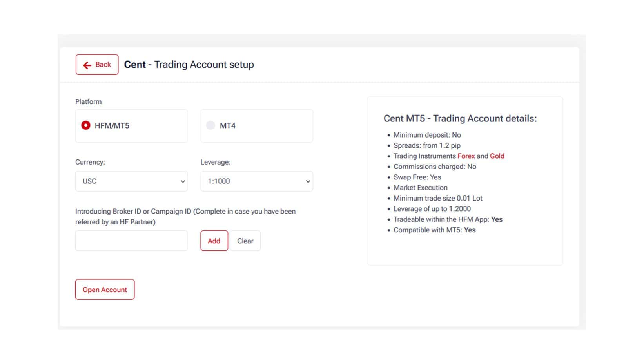Click the Open Account button
Image resolution: width=644 pixels, height=362 pixels.
point(105,290)
